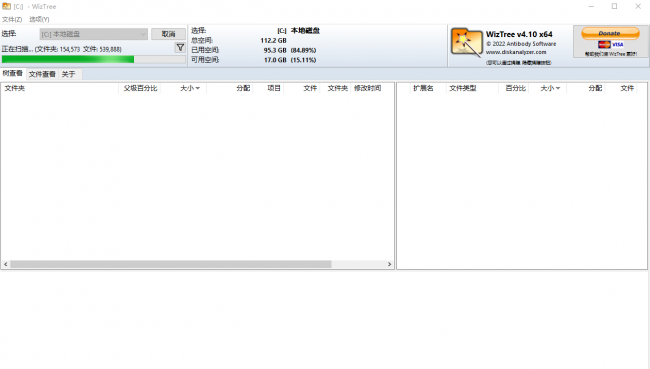Image resolution: width=650 pixels, height=369 pixels.
Task: Click the Donate button
Action: click(x=610, y=33)
